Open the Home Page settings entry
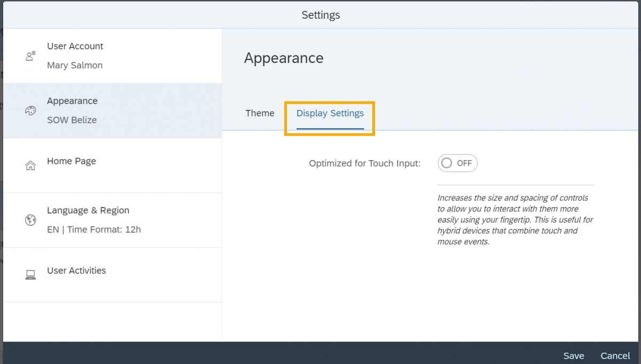 pos(72,161)
